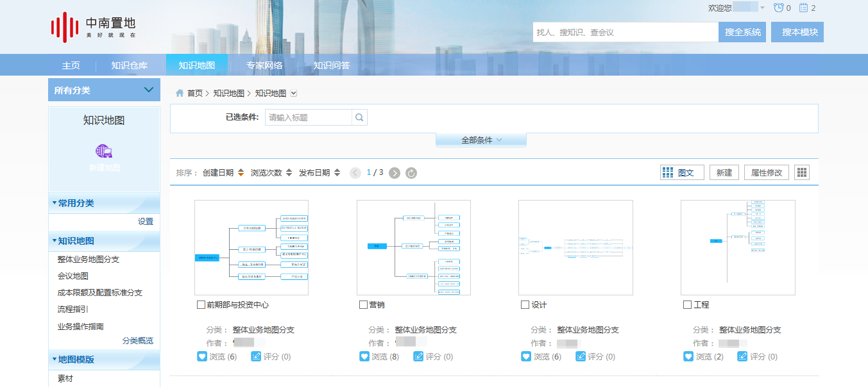Click the refresh list icon

[x=411, y=173]
